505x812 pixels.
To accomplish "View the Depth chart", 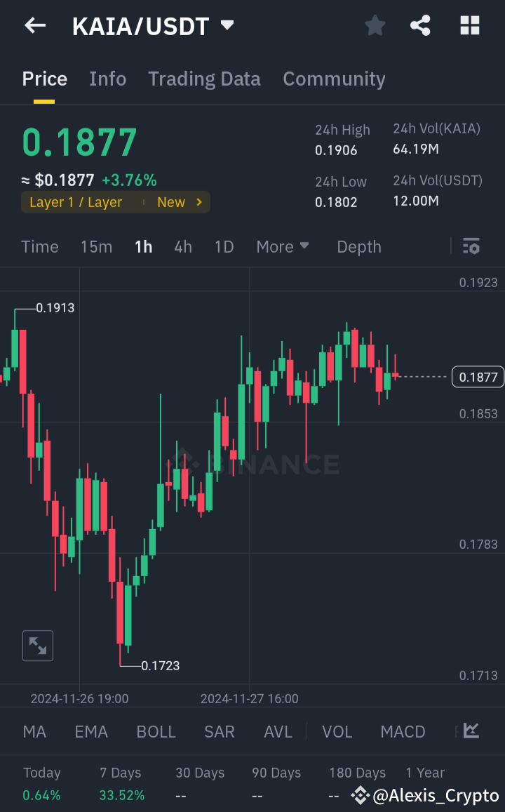I will tap(358, 246).
